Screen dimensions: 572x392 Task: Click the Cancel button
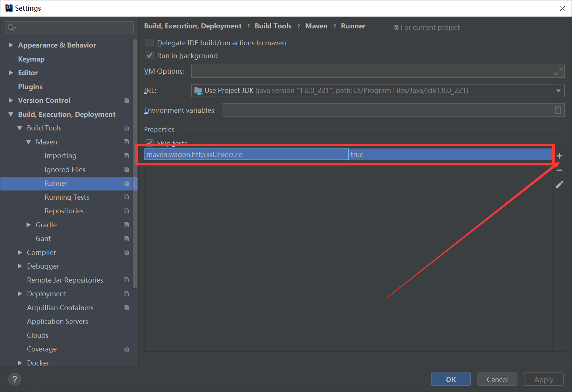(x=497, y=379)
